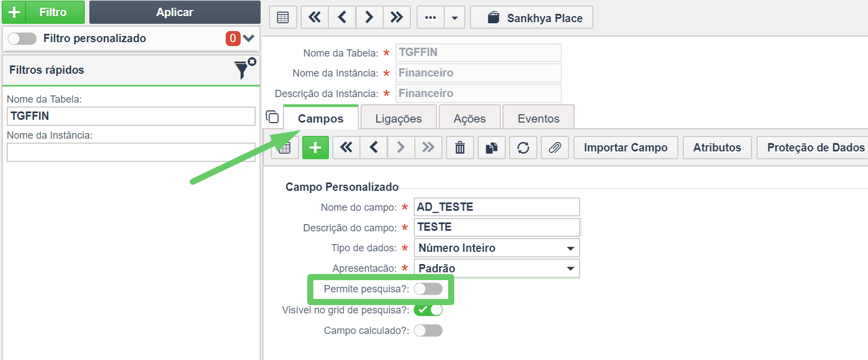The height and width of the screenshot is (360, 868).
Task: Click the green plus Filtro button
Action: [x=43, y=12]
